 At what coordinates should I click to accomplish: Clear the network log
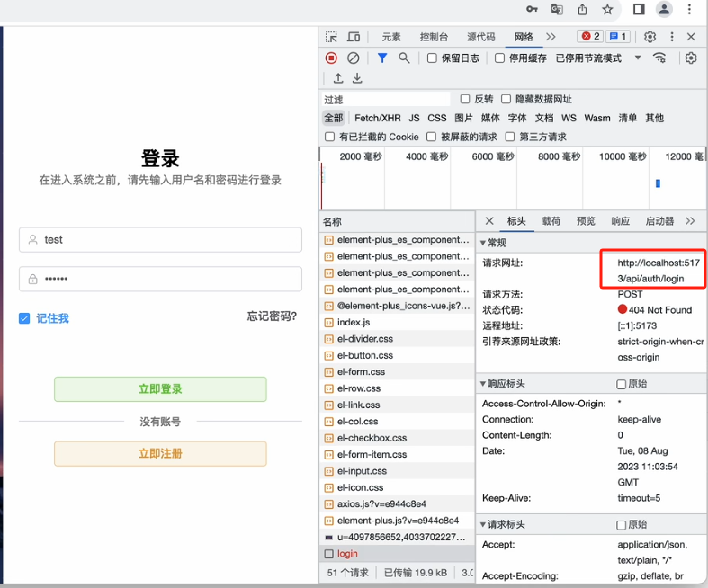(353, 58)
